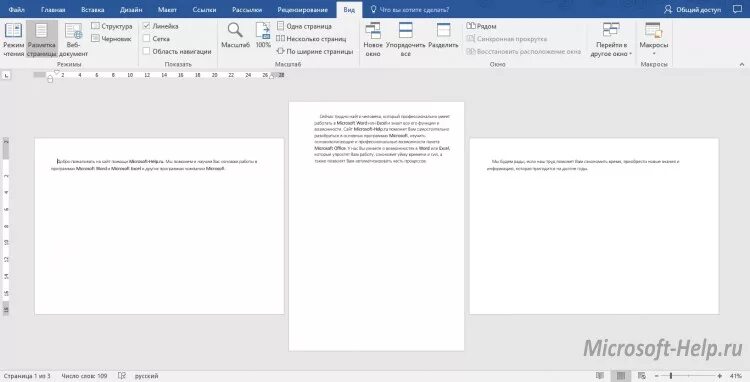Screen dimensions: 750x382
Task: Click the vertical ruler on left
Action: (x=6, y=227)
